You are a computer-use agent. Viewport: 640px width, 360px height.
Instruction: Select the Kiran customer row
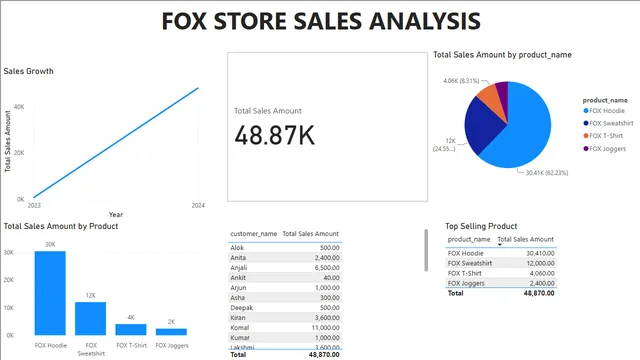[x=285, y=318]
